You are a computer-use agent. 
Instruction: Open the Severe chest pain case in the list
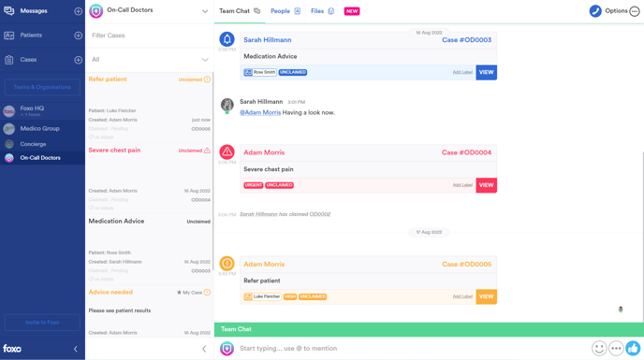pos(149,179)
